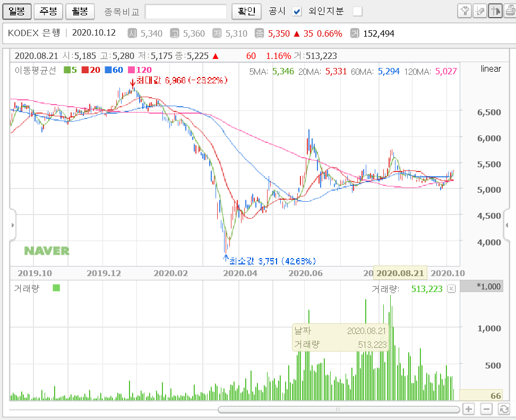Click the KODEX 은행 stock name
Viewport: 516px width, 420px height.
pos(34,33)
